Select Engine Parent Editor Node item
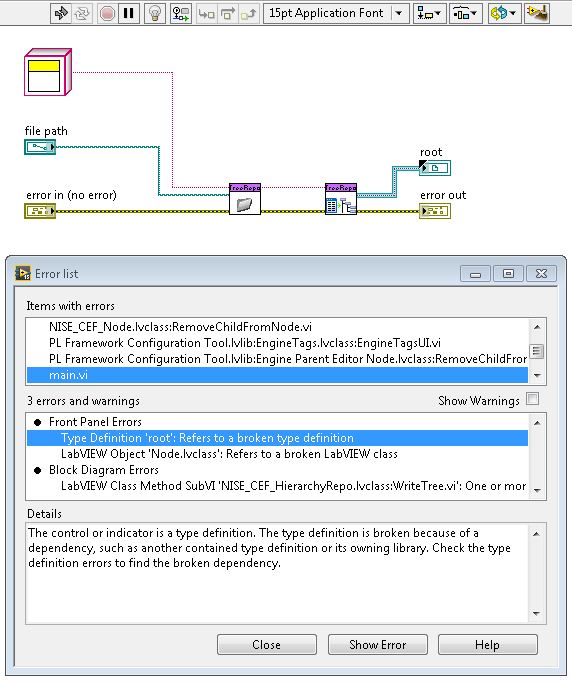 tap(277, 359)
